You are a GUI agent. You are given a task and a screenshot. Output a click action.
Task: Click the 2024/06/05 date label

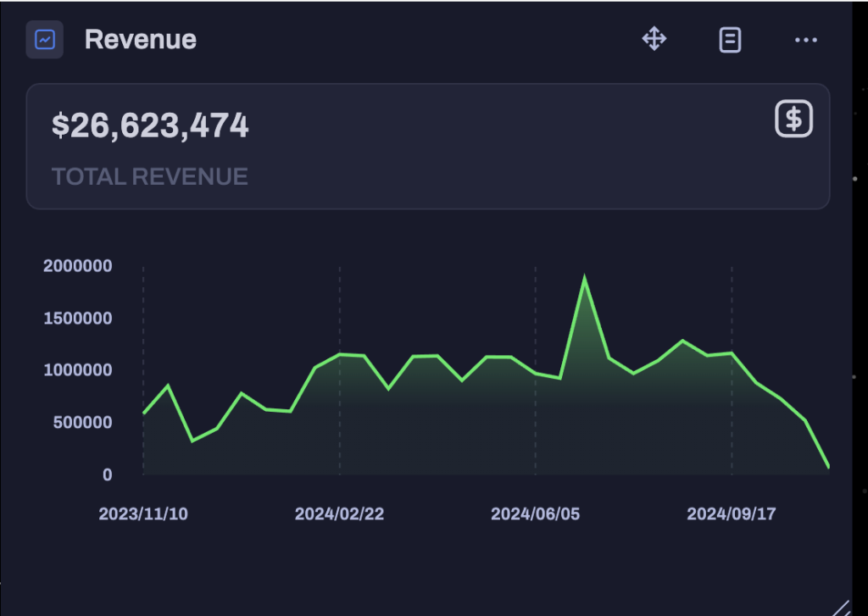(535, 514)
